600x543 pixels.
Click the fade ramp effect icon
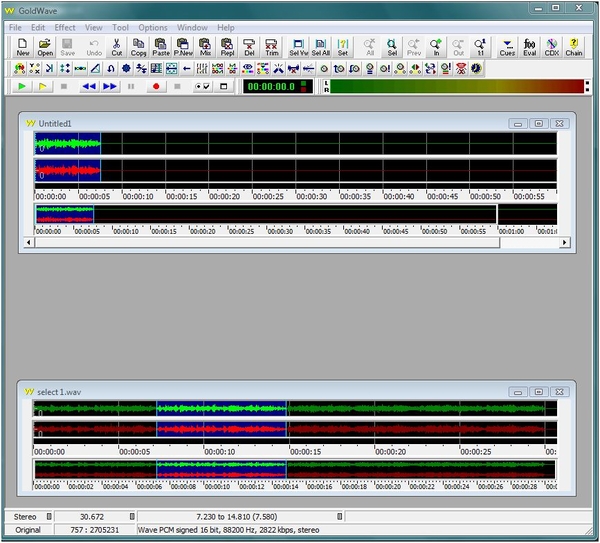point(95,69)
